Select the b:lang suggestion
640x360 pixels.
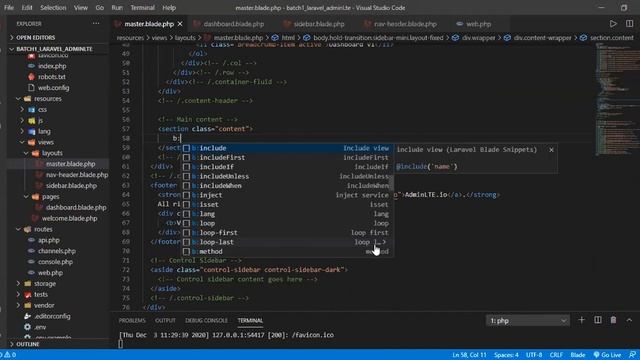click(x=287, y=214)
